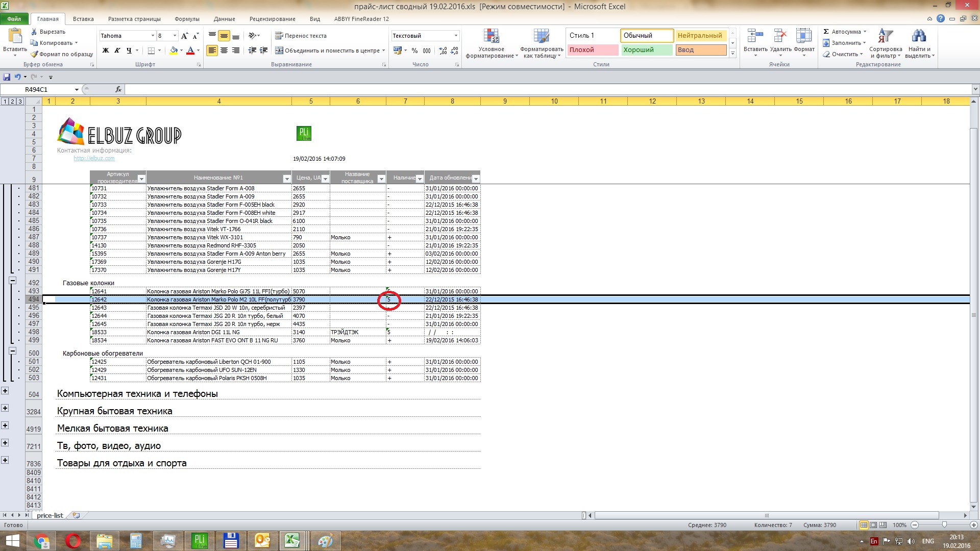Apply thousands separator (000) format
The image size is (980, 551).
tap(427, 51)
